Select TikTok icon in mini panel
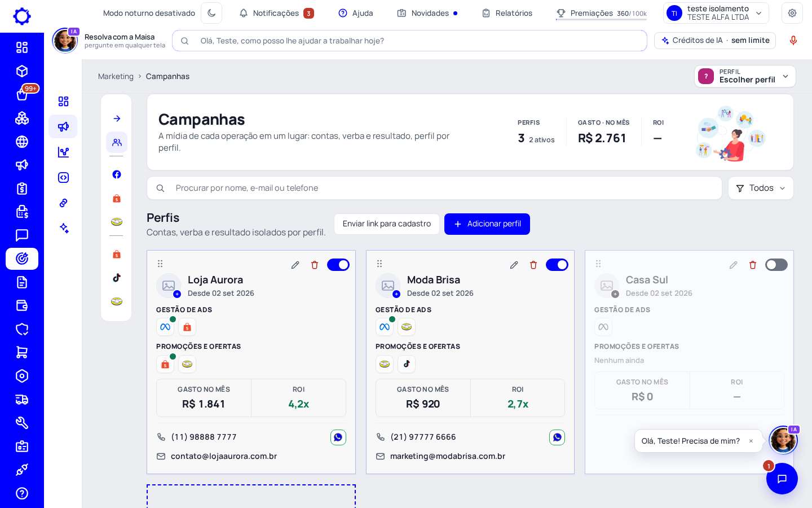 coord(117,278)
